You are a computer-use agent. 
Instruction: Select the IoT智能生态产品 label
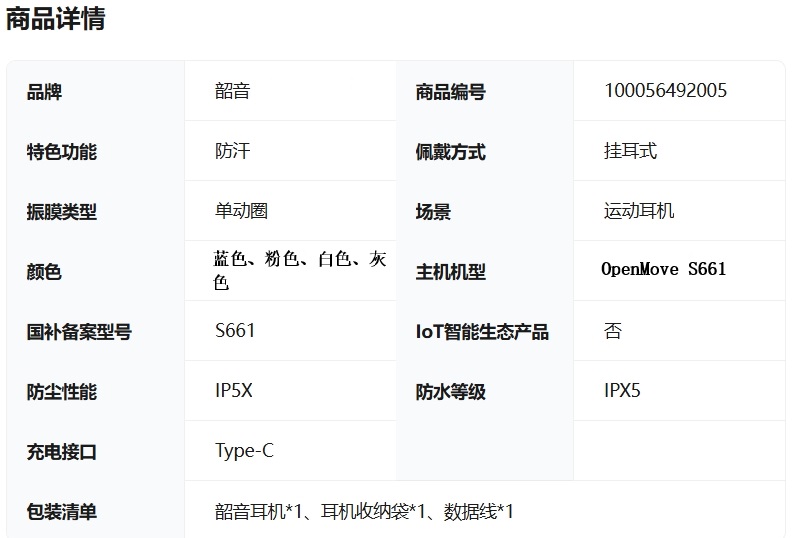pyautogui.click(x=482, y=332)
